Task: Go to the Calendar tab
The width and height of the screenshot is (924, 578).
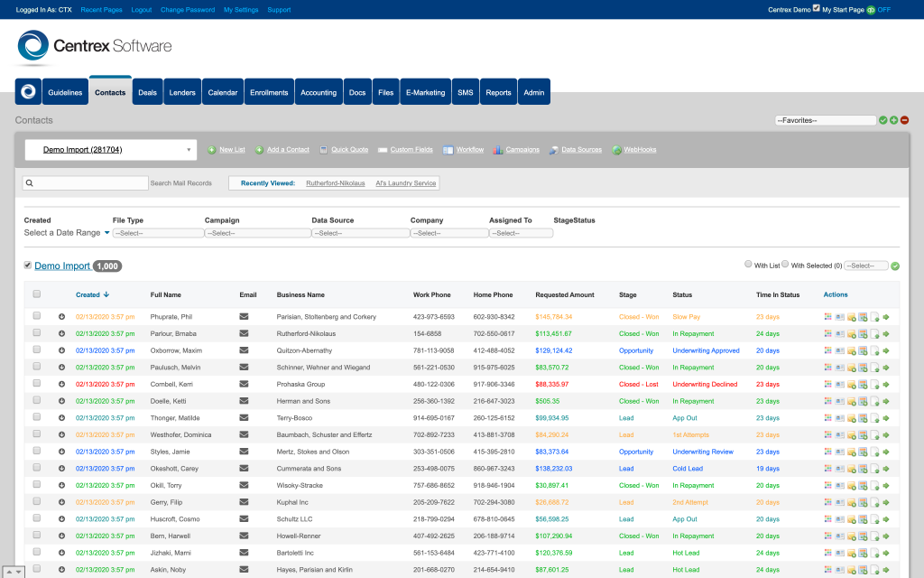Action: 223,92
